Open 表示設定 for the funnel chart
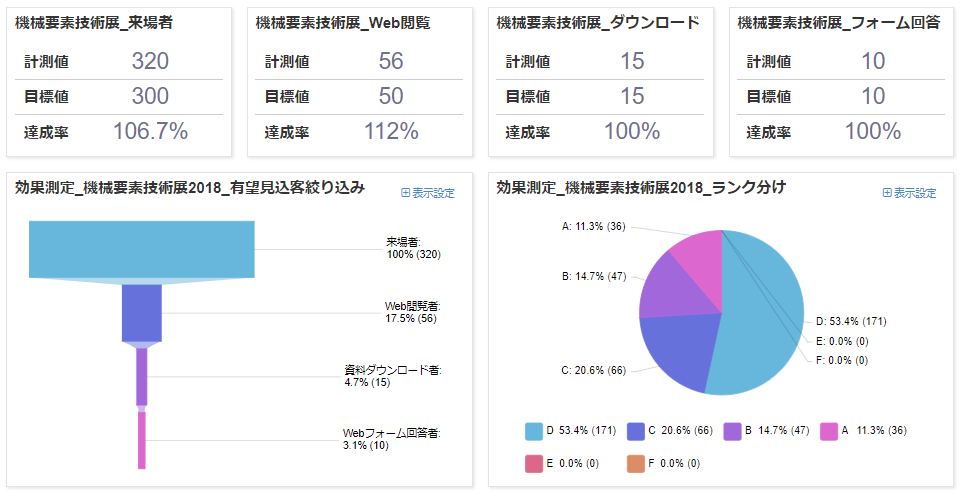This screenshot has width=964, height=496. 433,193
